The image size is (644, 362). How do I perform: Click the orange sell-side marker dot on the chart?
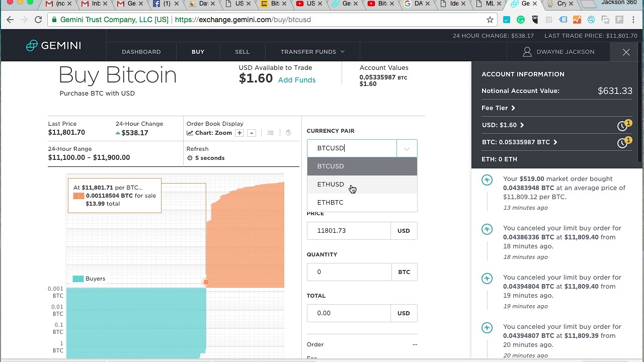[x=206, y=282]
